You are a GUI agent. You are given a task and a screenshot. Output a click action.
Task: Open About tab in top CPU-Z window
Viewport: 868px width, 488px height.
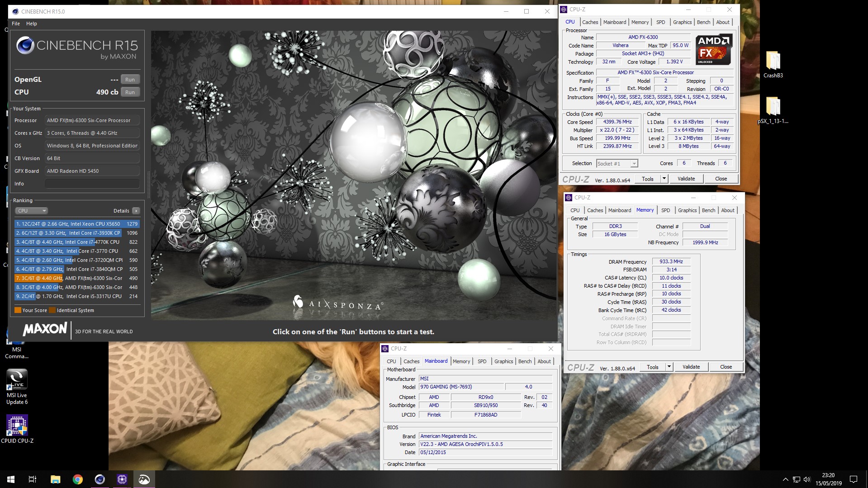click(x=723, y=22)
